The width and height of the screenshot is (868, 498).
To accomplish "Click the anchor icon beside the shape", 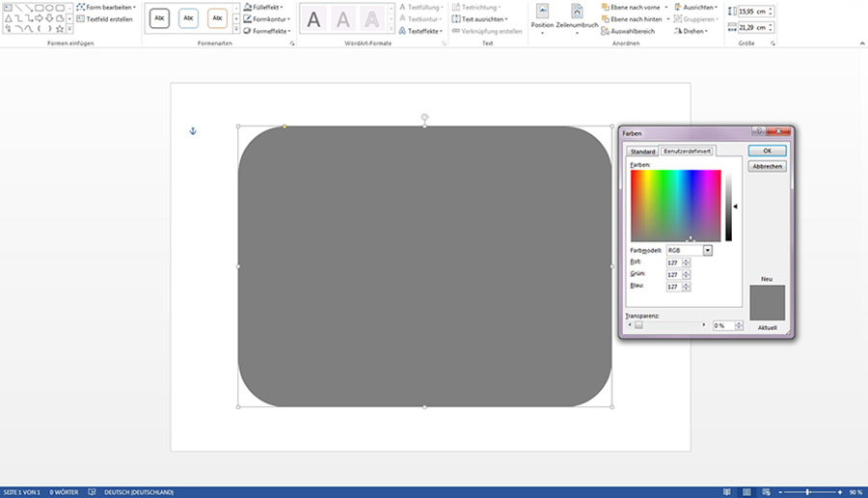I will 193,130.
